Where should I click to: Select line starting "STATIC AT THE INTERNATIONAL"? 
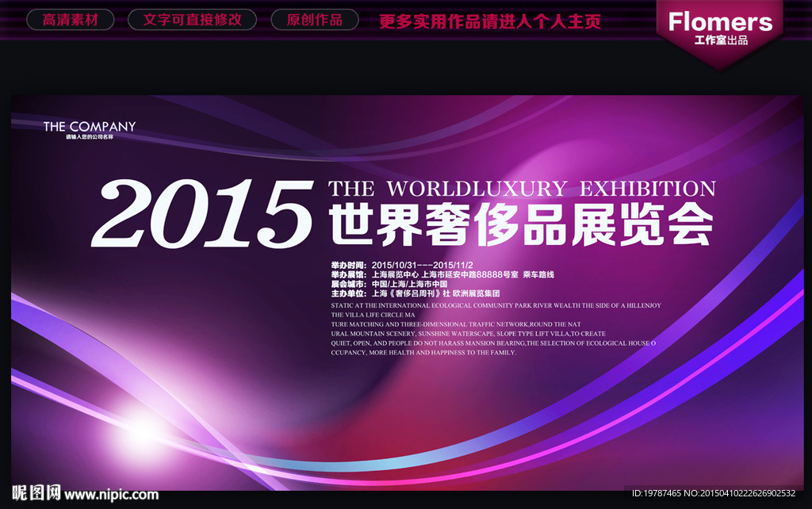point(496,305)
